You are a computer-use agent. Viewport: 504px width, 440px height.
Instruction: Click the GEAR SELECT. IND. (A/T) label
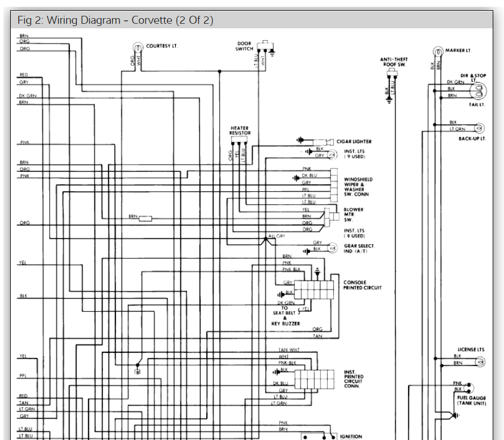pos(359,248)
